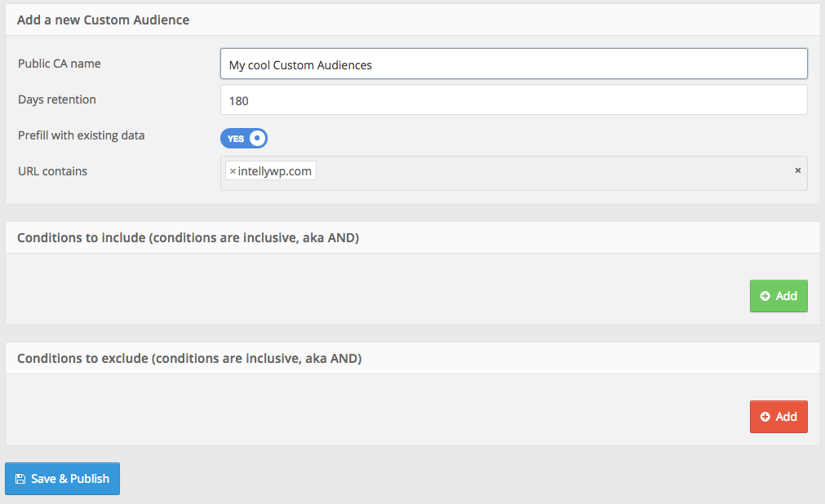The width and height of the screenshot is (825, 504).
Task: Click the plus icon in red Add button
Action: pos(765,417)
